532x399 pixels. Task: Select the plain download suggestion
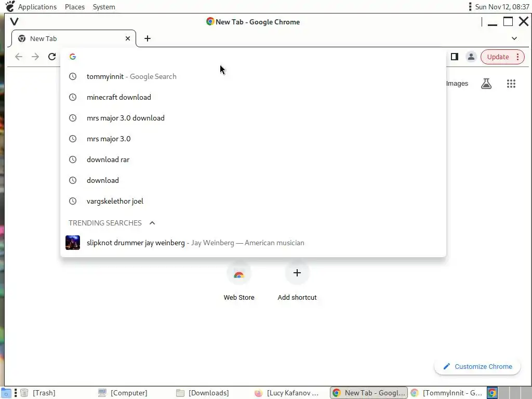253,180
